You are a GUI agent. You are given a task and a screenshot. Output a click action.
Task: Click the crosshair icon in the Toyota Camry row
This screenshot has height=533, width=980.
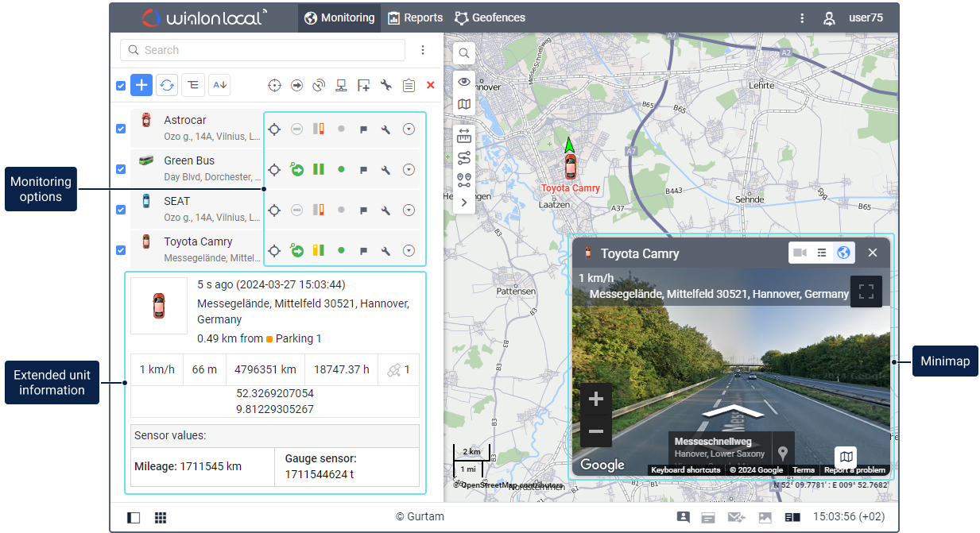[274, 251]
